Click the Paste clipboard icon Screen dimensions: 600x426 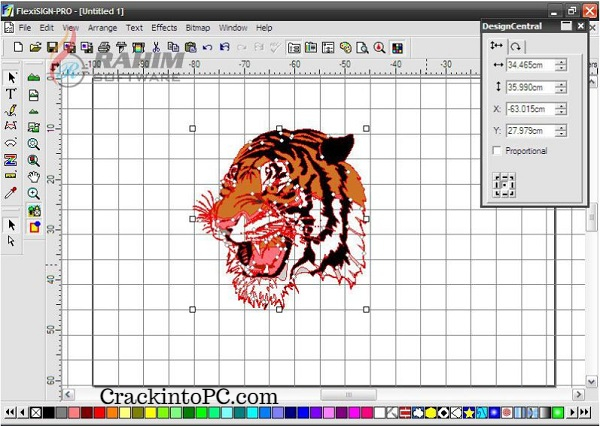tap(190, 47)
